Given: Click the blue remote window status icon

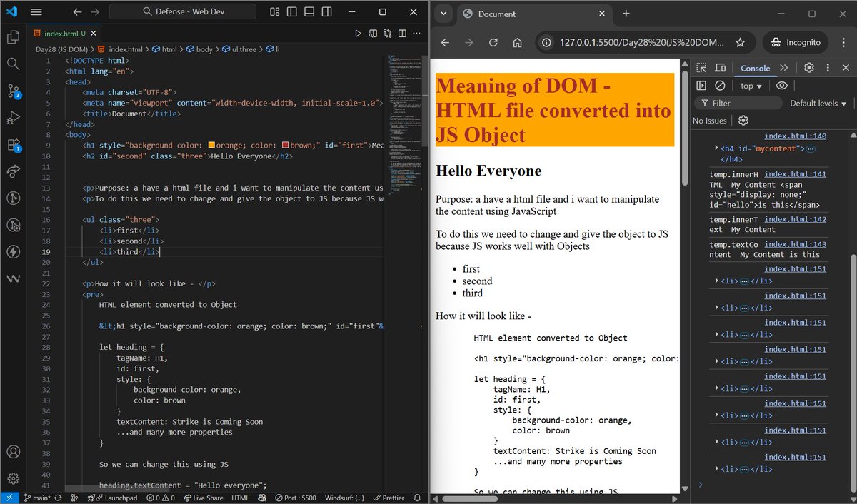Looking at the screenshot, I should (x=10, y=498).
